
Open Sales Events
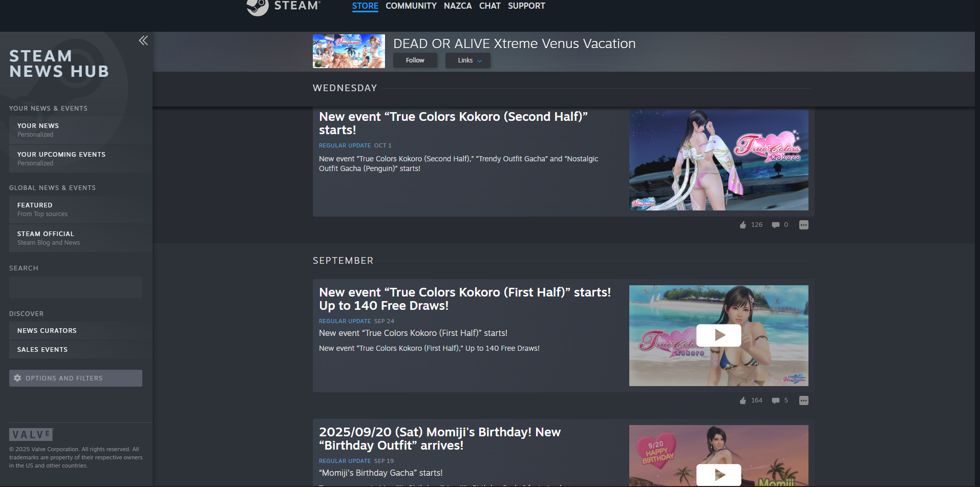coord(81,350)
